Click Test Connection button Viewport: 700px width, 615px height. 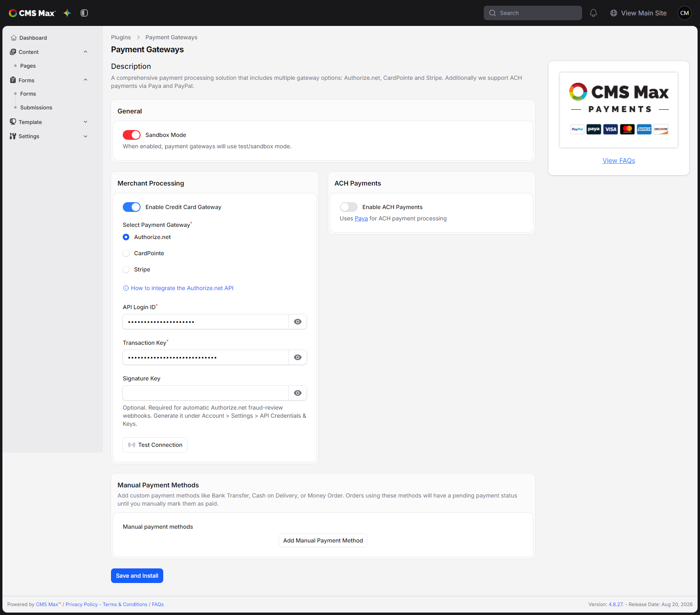[155, 445]
